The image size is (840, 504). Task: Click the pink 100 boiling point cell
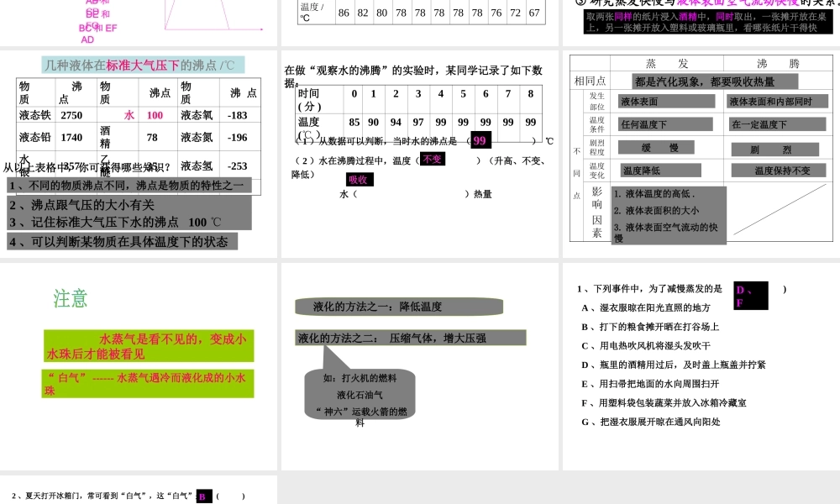click(x=155, y=115)
